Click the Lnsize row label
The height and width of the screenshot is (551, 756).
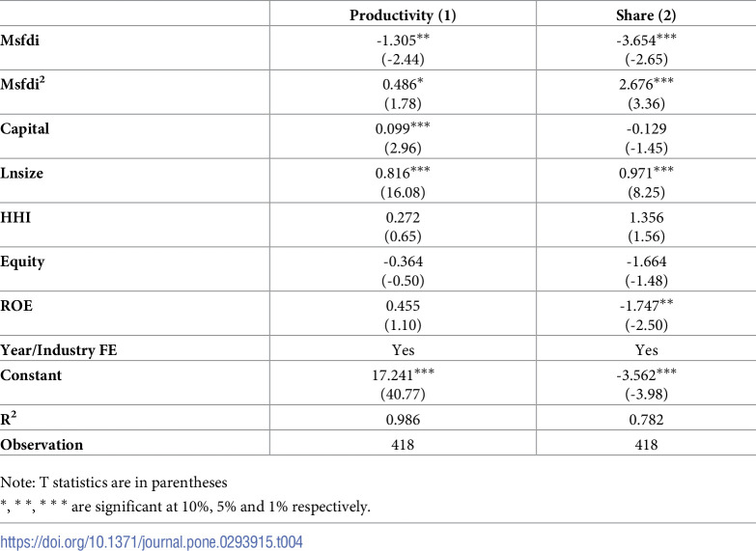21,173
